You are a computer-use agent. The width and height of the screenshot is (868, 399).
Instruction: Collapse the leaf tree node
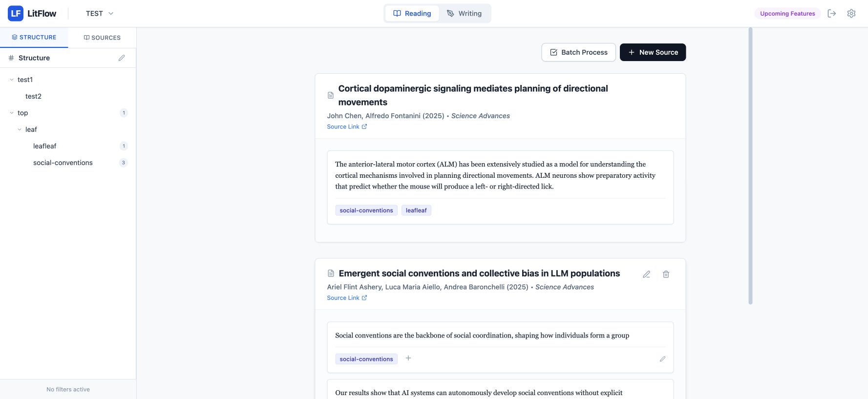(20, 129)
